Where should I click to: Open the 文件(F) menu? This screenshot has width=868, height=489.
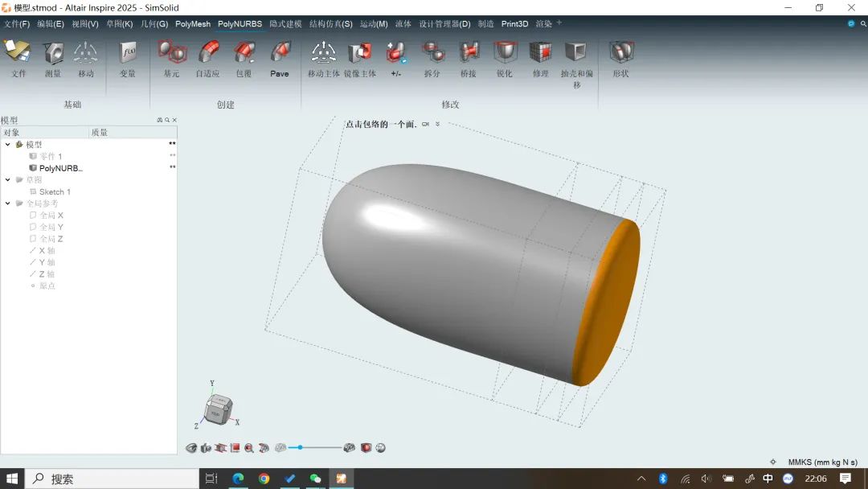(16, 24)
